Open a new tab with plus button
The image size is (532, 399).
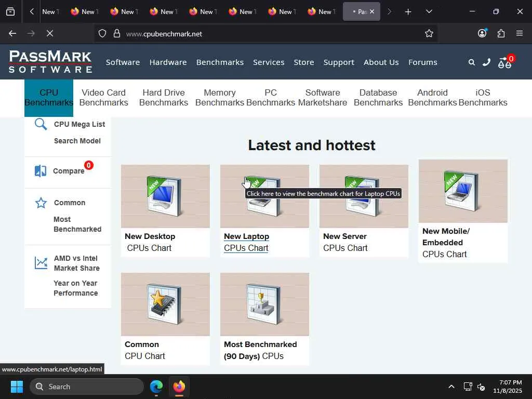(408, 12)
